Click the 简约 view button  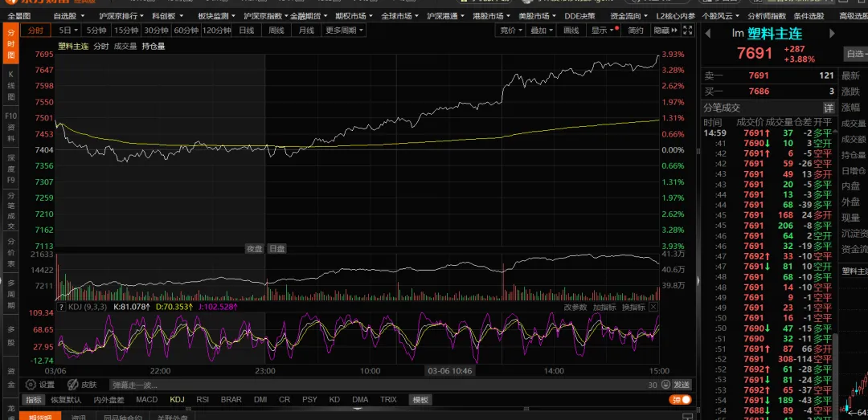coord(636,31)
